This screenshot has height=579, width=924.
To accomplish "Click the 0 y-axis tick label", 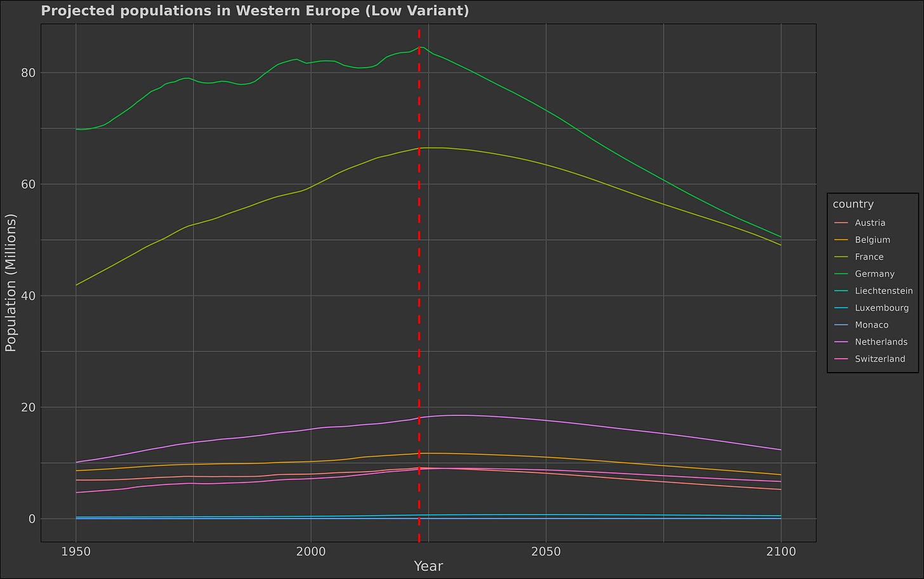I will (32, 519).
